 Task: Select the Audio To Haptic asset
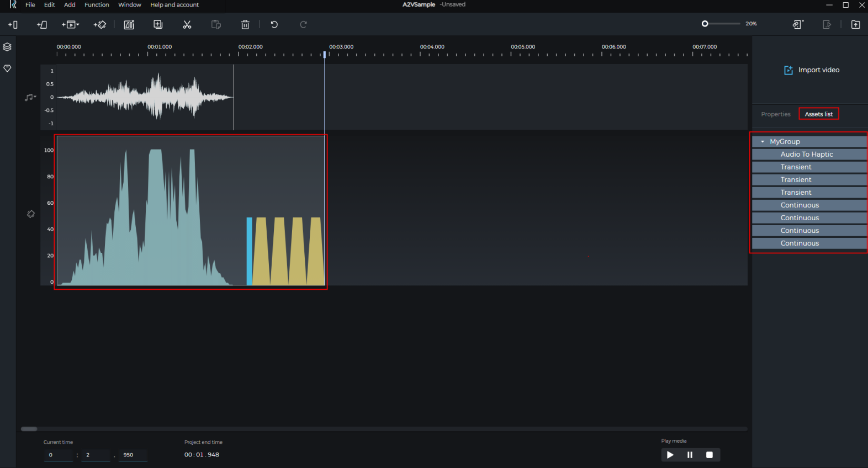(x=806, y=155)
